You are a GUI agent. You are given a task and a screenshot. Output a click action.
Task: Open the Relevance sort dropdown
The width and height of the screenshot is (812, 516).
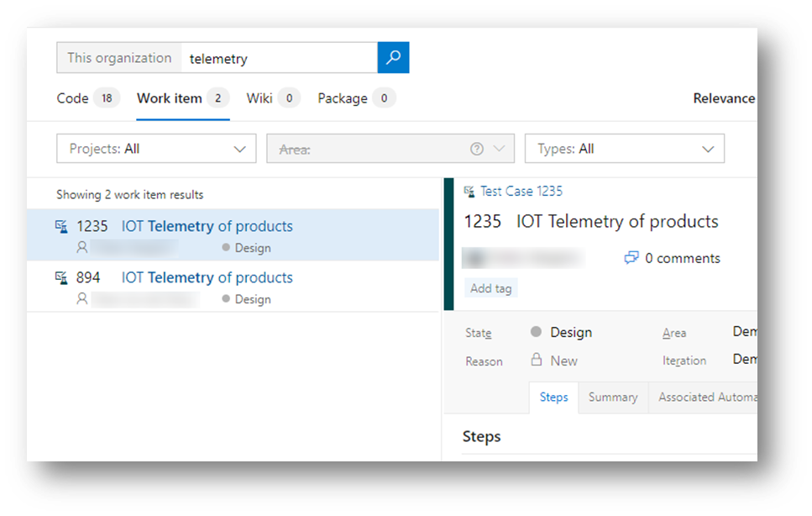723,98
